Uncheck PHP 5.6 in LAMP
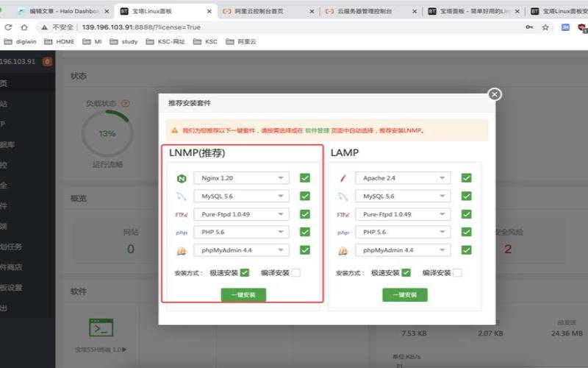Screen dimensions: 588x368 pos(467,232)
